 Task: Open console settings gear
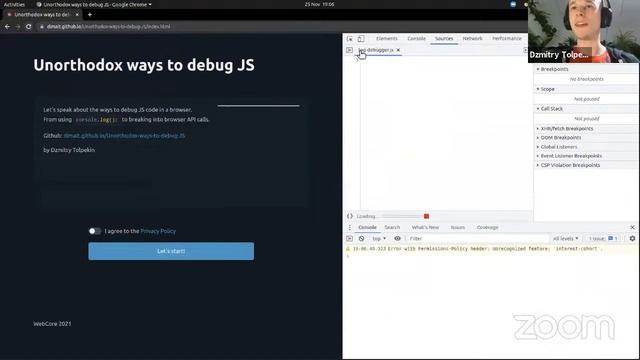click(632, 238)
